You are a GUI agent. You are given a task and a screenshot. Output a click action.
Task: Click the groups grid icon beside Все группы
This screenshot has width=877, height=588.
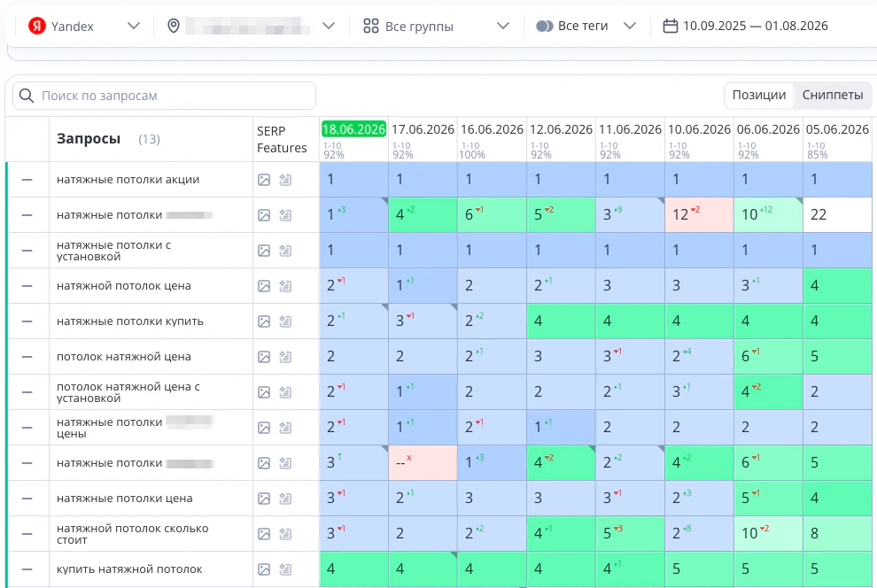(x=371, y=26)
